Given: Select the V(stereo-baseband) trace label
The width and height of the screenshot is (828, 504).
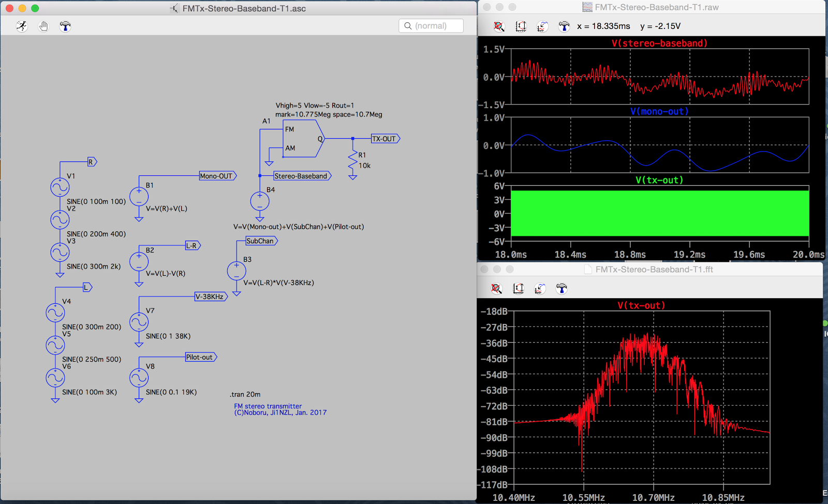Looking at the screenshot, I should click(x=658, y=43).
